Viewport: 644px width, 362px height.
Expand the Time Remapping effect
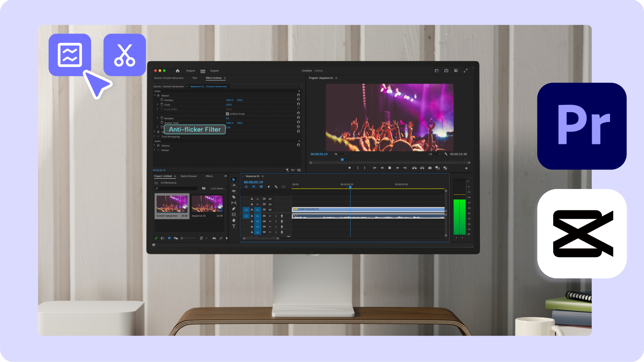click(x=155, y=136)
